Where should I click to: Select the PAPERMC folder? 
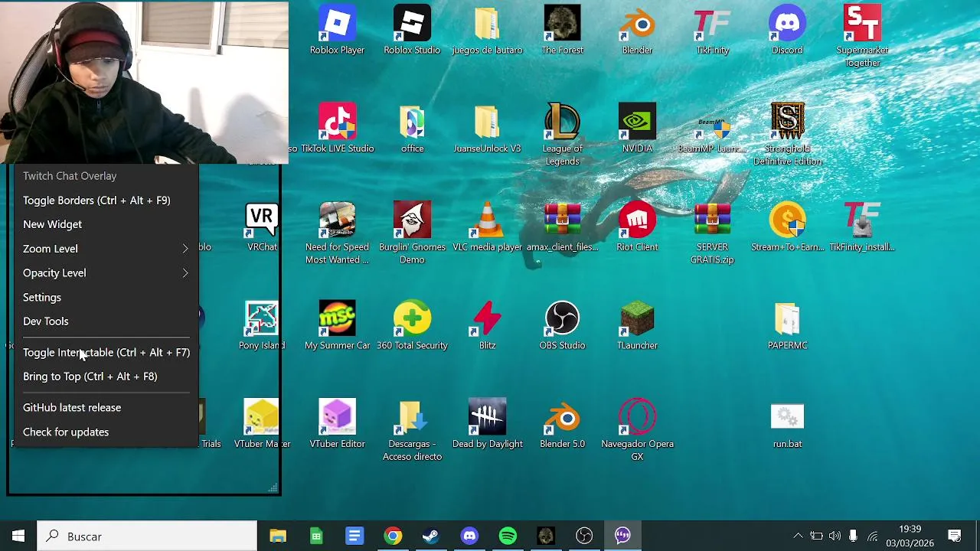[x=787, y=325]
